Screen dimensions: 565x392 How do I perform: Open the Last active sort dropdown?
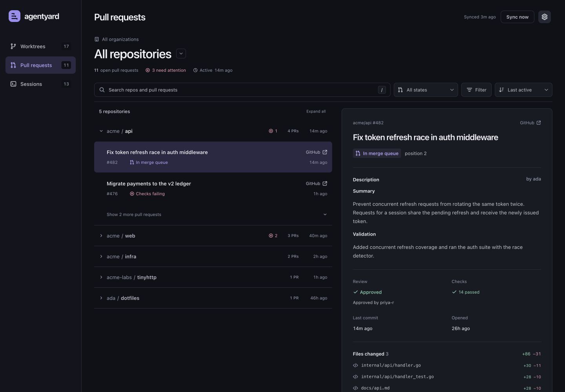(523, 90)
